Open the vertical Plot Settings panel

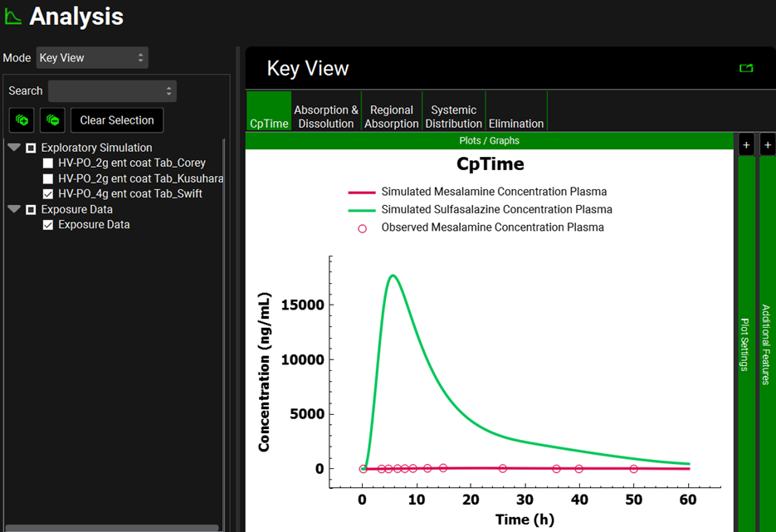click(745, 344)
